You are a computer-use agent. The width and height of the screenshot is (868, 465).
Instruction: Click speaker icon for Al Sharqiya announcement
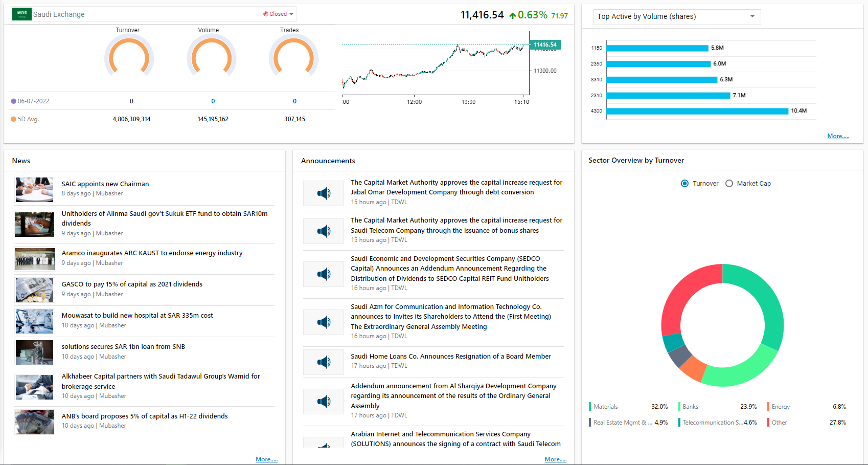point(324,401)
